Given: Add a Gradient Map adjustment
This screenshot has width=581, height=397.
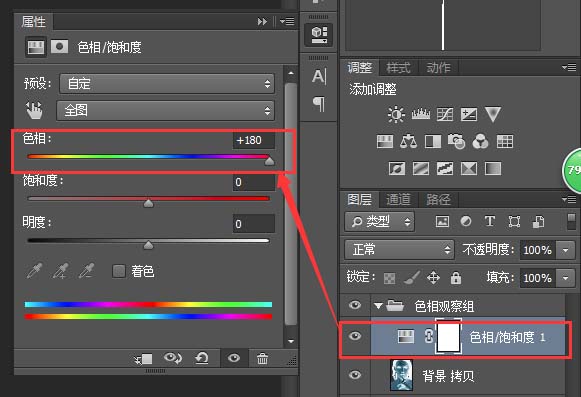Looking at the screenshot, I should coord(493,168).
